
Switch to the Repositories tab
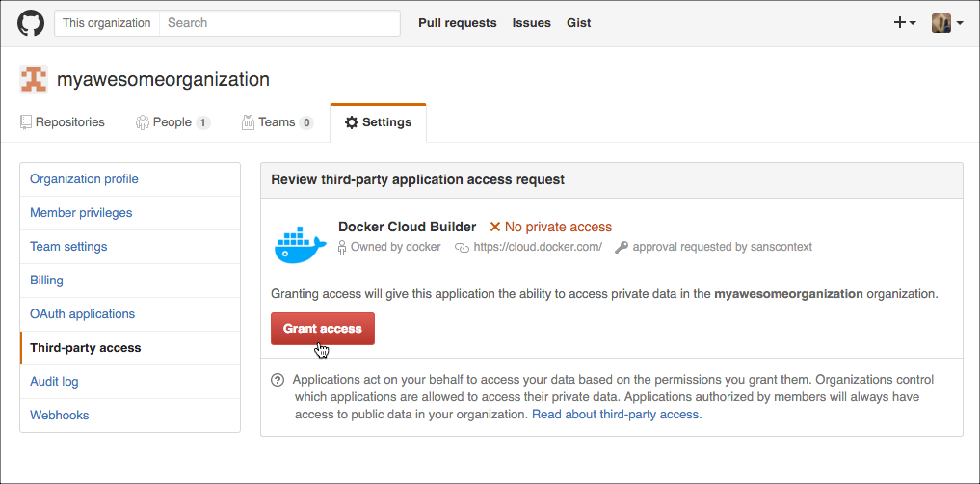click(63, 122)
